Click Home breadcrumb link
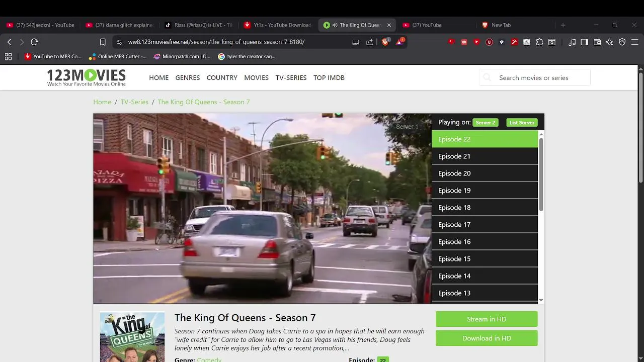Screen dimensions: 644x362 102,102
